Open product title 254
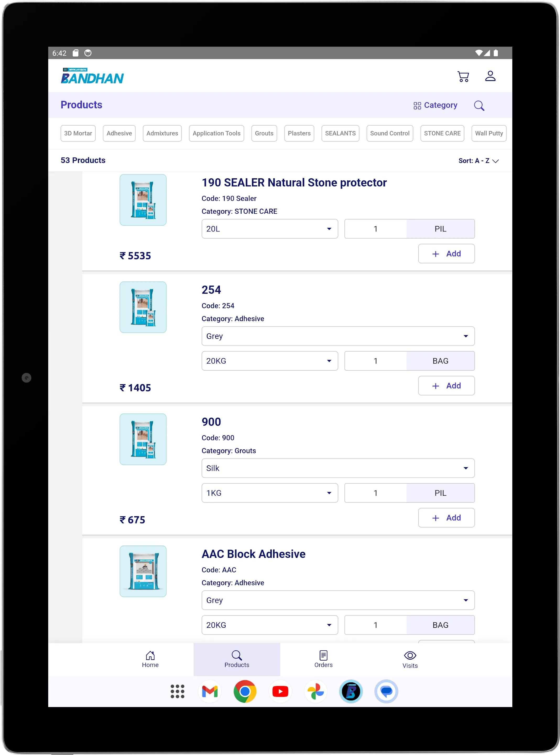Screen dimensions: 560x755 211,290
